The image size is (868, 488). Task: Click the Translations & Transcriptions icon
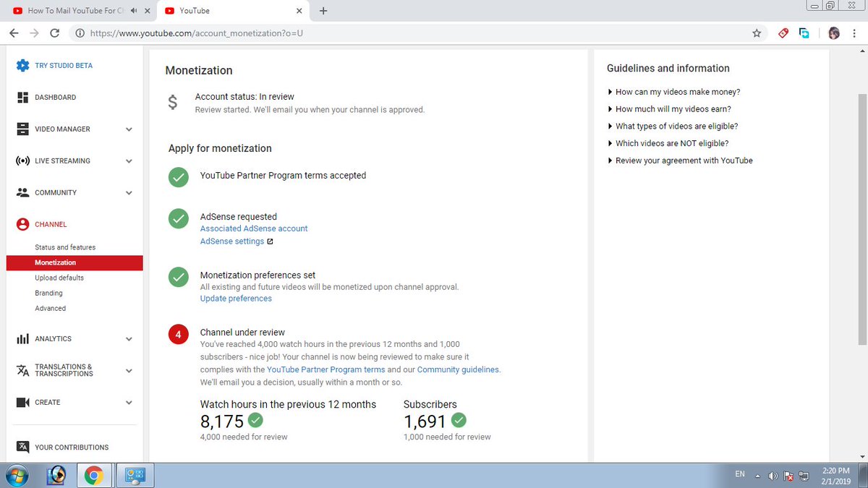pyautogui.click(x=22, y=370)
